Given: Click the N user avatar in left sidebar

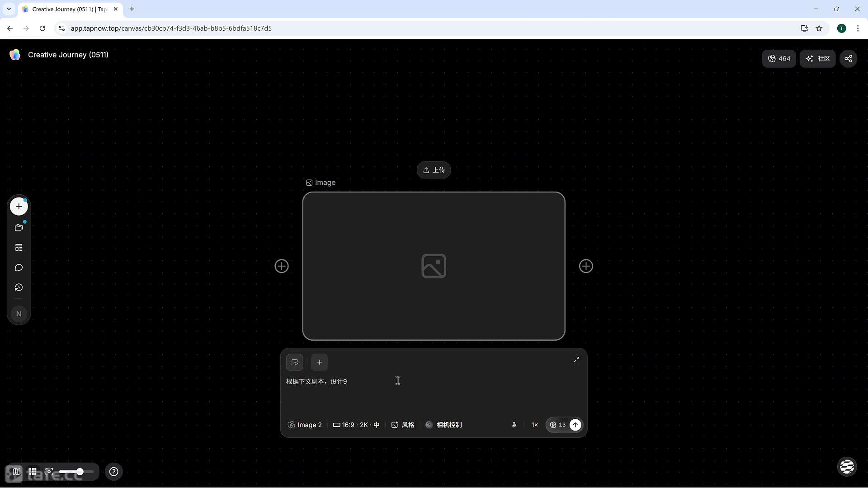Looking at the screenshot, I should [19, 314].
